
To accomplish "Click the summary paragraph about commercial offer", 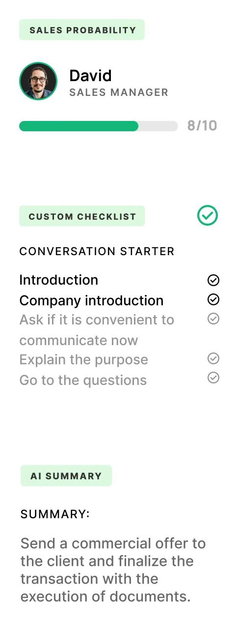I will (113, 570).
